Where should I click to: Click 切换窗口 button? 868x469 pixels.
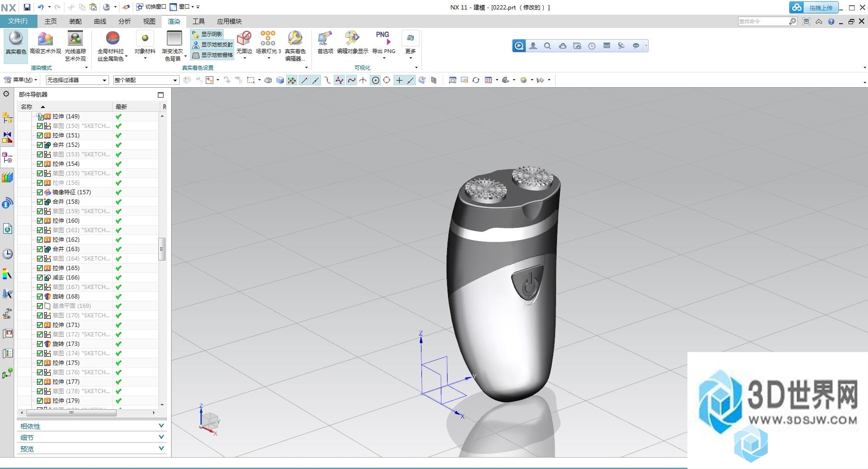(x=151, y=7)
